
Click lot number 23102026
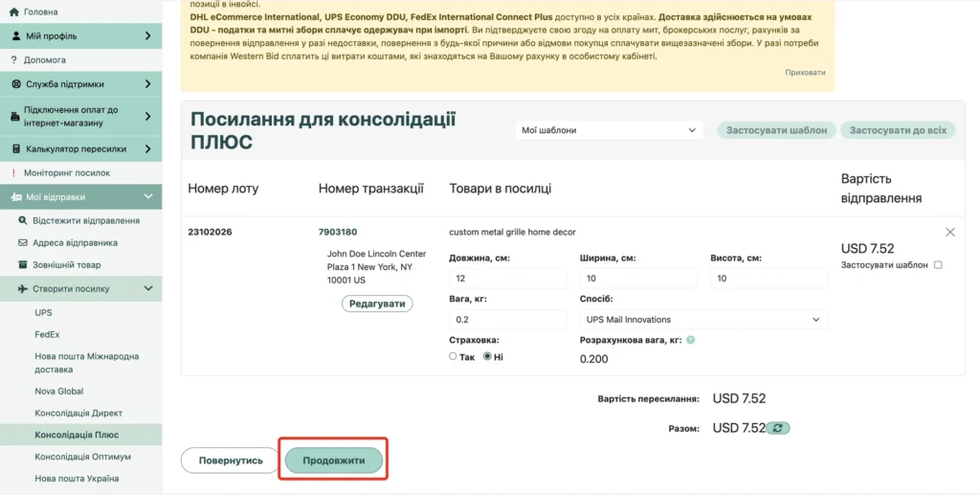[210, 232]
